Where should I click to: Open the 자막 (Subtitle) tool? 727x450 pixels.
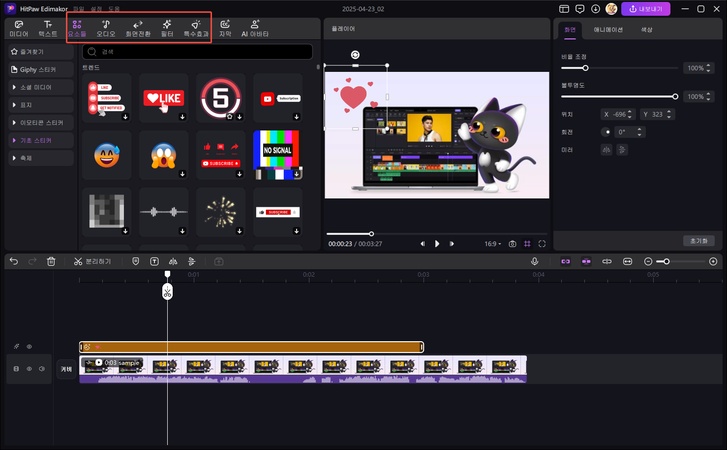pyautogui.click(x=225, y=28)
